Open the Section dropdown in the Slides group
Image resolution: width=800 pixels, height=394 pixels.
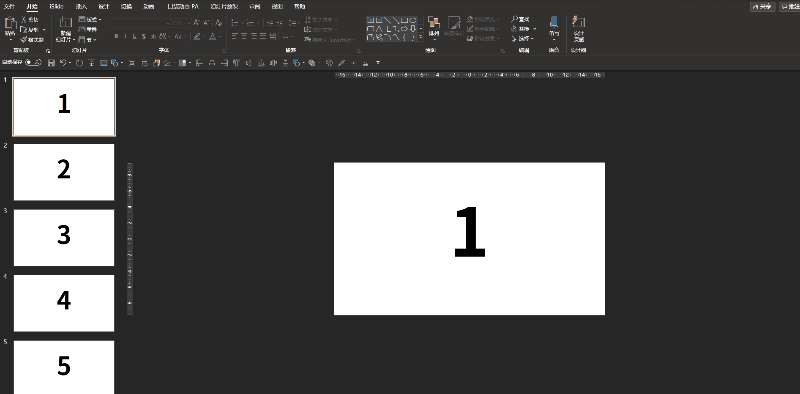click(x=88, y=39)
